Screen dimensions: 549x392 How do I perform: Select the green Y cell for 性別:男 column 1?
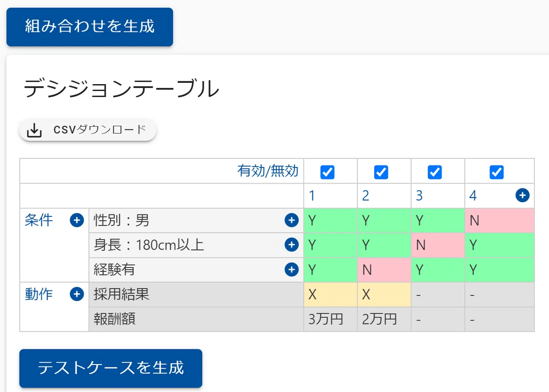pos(330,221)
